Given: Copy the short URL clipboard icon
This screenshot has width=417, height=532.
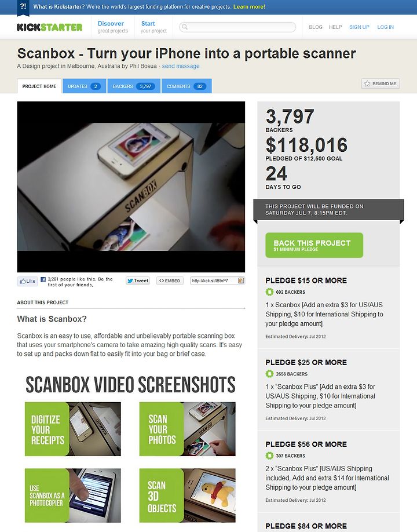Looking at the screenshot, I should [241, 280].
